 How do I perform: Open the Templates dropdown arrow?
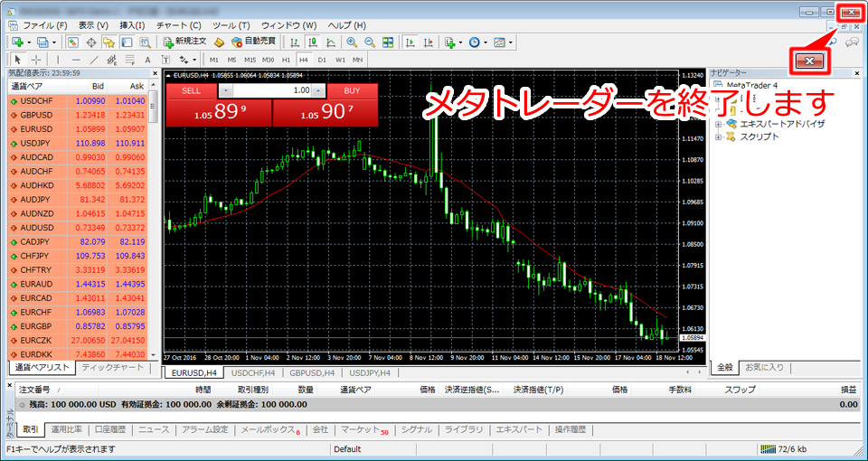(x=511, y=42)
